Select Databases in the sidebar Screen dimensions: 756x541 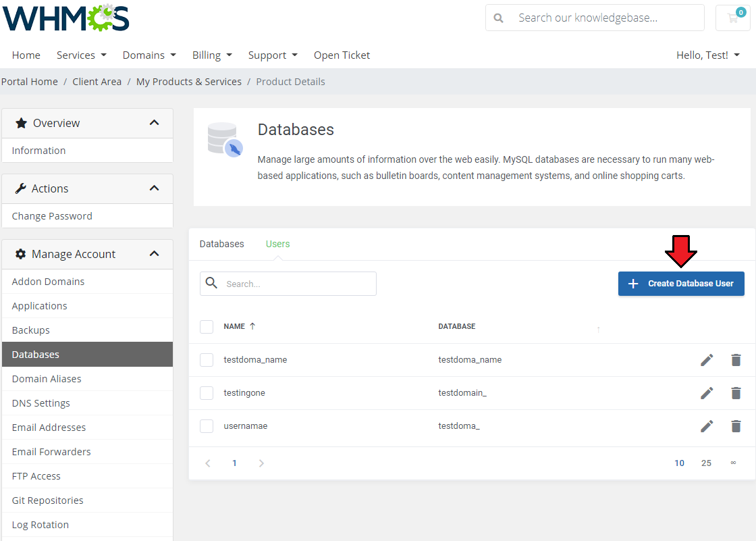[87, 354]
